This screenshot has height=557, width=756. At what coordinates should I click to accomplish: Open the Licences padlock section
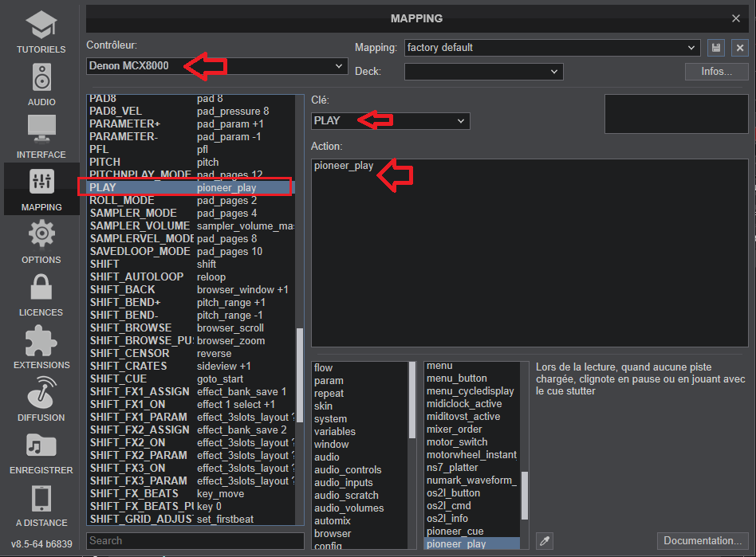click(41, 294)
